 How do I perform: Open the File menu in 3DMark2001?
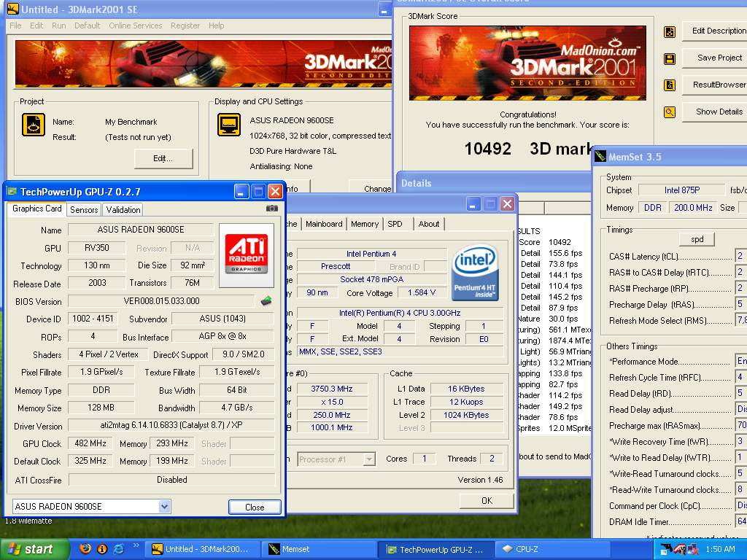point(15,26)
